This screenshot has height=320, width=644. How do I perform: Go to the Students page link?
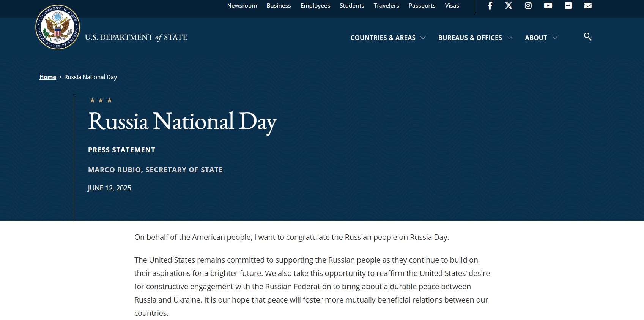[351, 6]
